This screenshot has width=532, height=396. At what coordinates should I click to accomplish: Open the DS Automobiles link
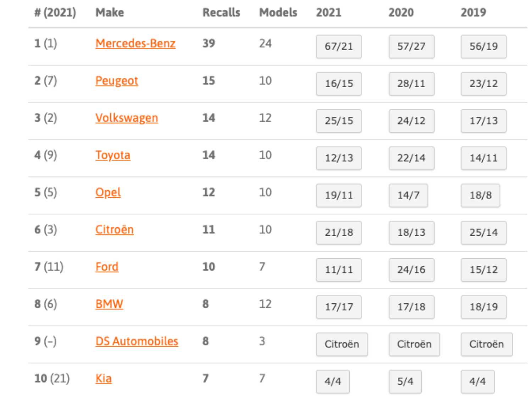(137, 342)
